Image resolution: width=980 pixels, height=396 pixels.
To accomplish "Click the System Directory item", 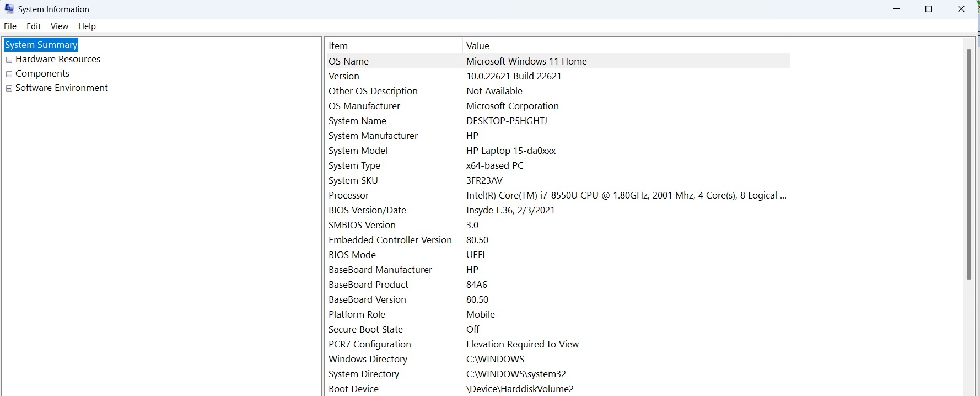I will point(364,374).
